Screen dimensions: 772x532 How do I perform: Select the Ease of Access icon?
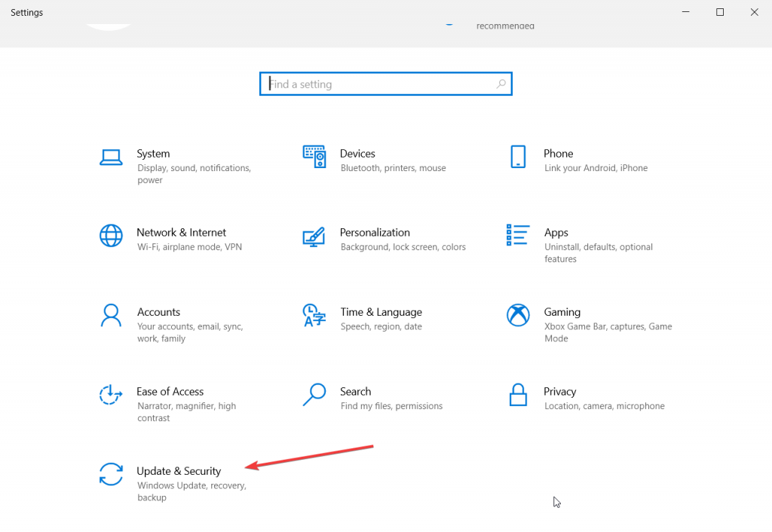[x=111, y=394]
